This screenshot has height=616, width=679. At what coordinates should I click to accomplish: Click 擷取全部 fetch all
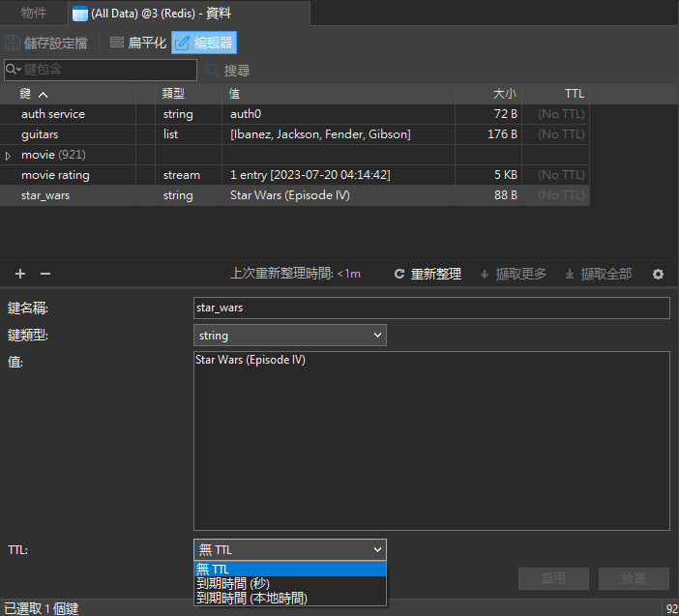[599, 274]
